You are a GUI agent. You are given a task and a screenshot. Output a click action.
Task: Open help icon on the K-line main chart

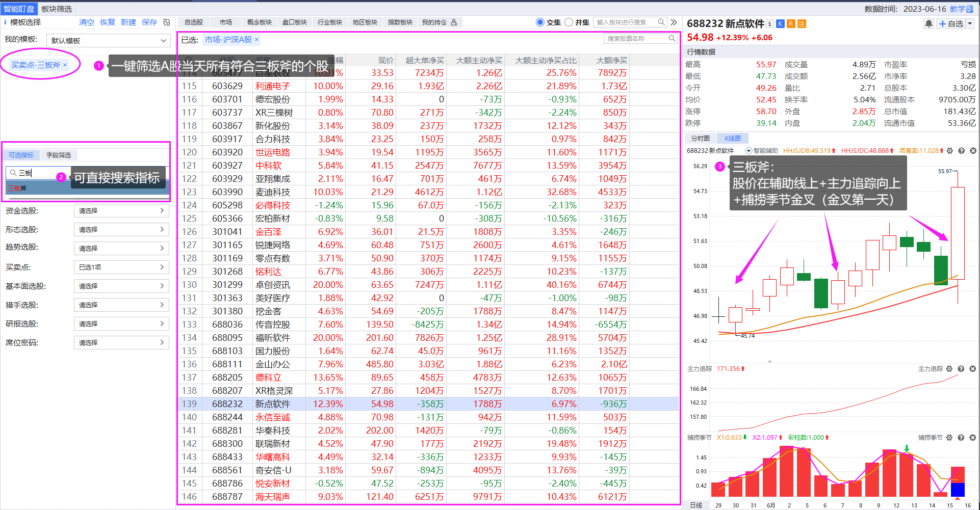961,151
